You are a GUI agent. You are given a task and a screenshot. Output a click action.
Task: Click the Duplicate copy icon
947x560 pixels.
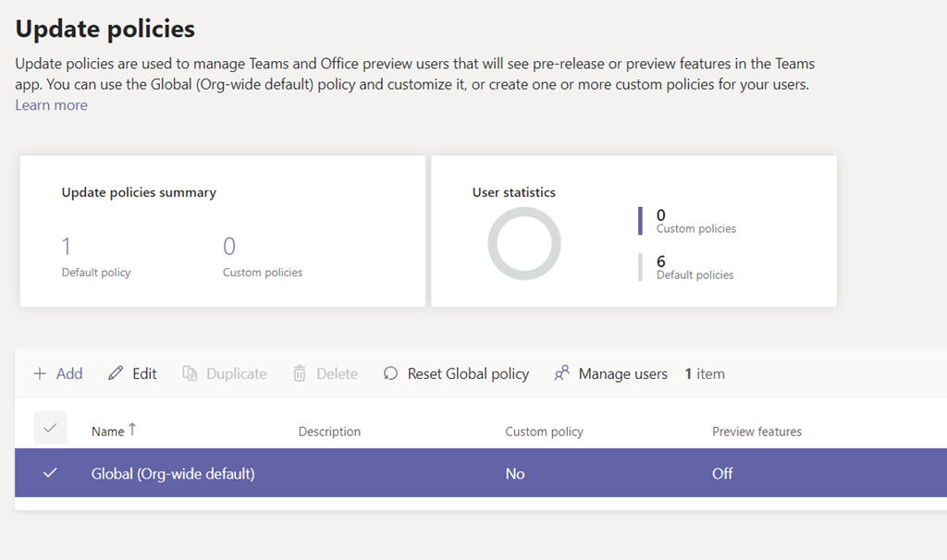190,374
